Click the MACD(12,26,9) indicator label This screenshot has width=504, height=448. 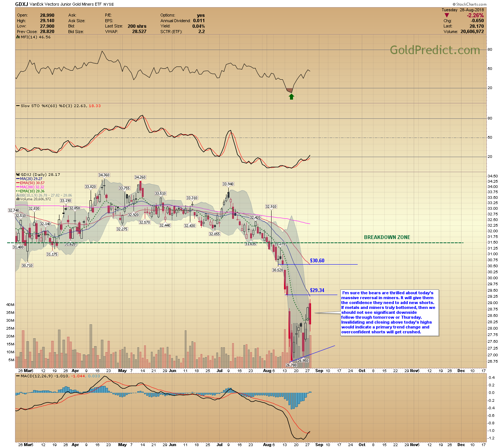(x=58, y=376)
